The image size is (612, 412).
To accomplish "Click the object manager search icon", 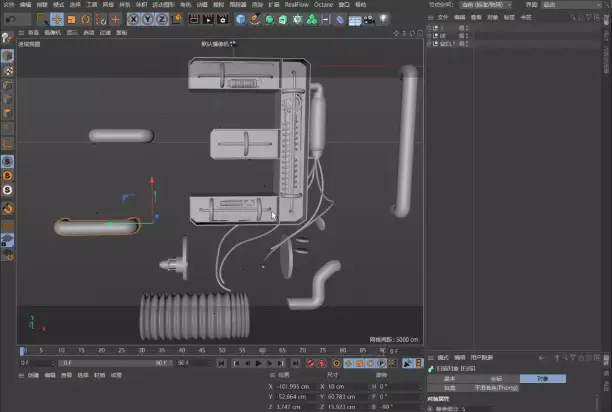I will point(573,17).
